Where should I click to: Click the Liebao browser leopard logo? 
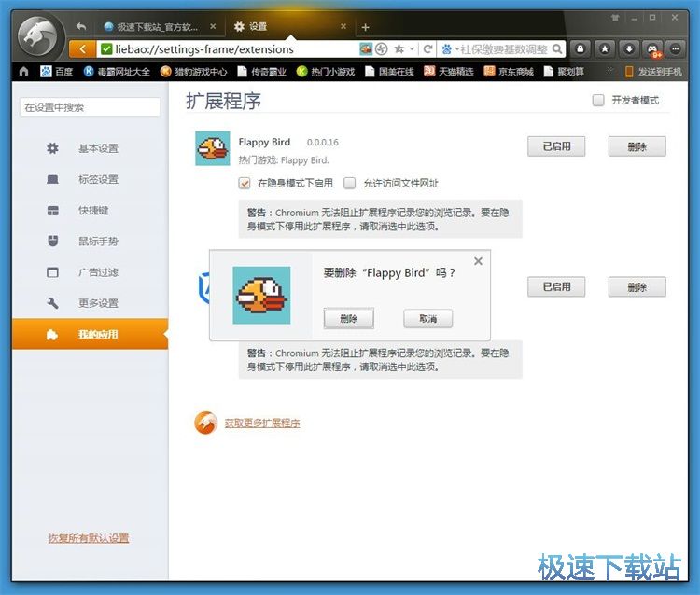(x=39, y=37)
